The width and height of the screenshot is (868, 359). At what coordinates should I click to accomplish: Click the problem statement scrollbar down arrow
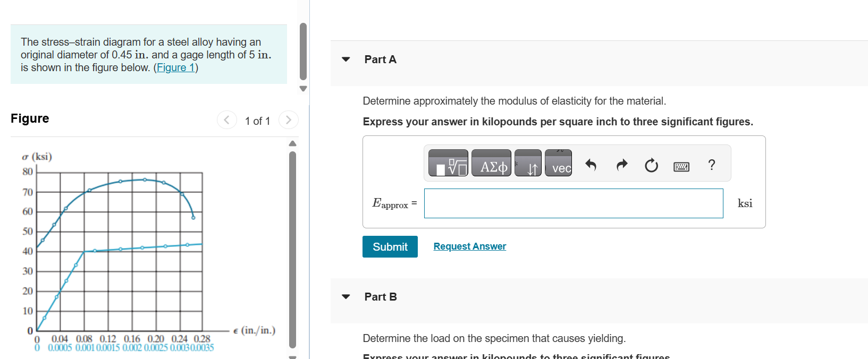click(303, 89)
